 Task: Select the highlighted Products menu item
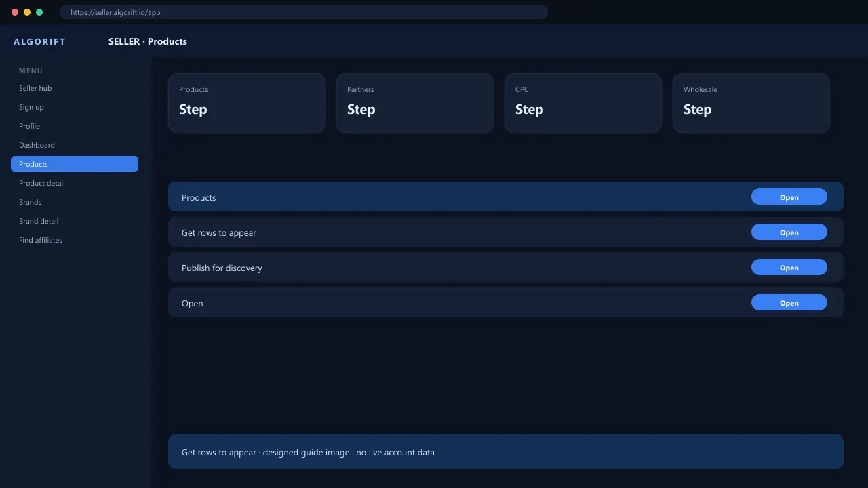[x=75, y=164]
